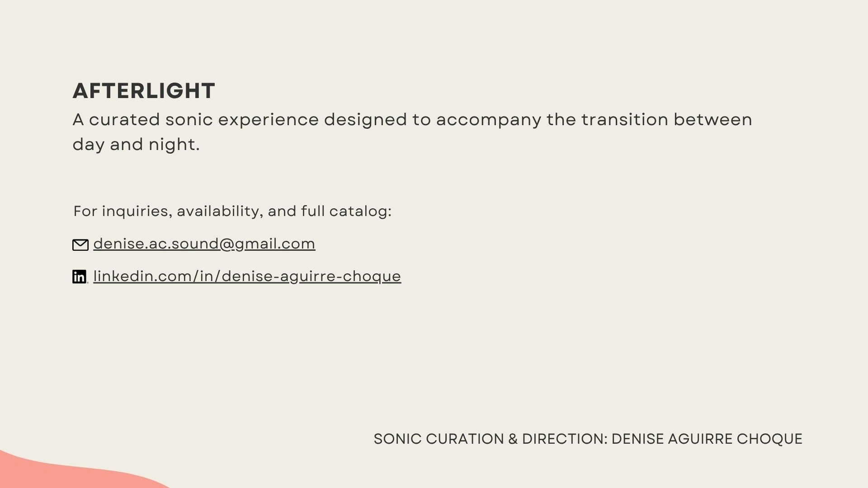This screenshot has height=488, width=868.
Task: Click "denise-aguirre-choque" portion of LinkedIn URL
Action: 311,276
